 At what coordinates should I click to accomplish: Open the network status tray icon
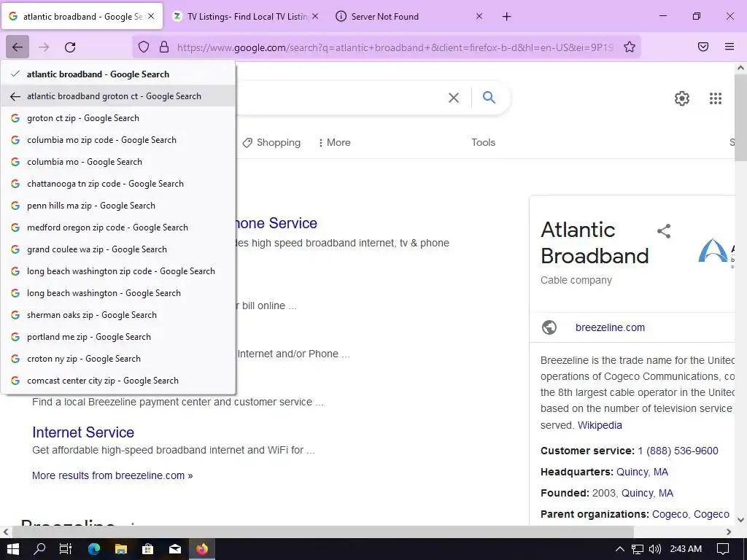(638, 549)
